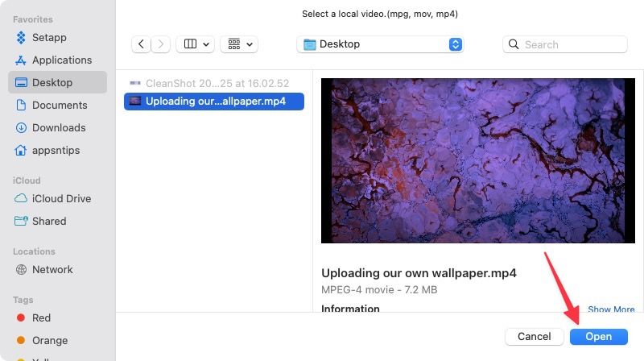Click the red tag color dot
This screenshot has width=644, height=361.
click(x=21, y=317)
